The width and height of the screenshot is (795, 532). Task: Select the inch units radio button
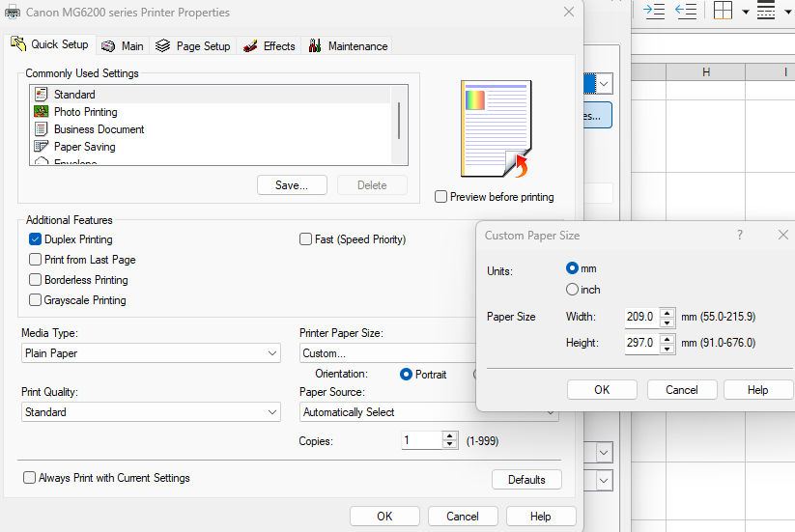573,290
